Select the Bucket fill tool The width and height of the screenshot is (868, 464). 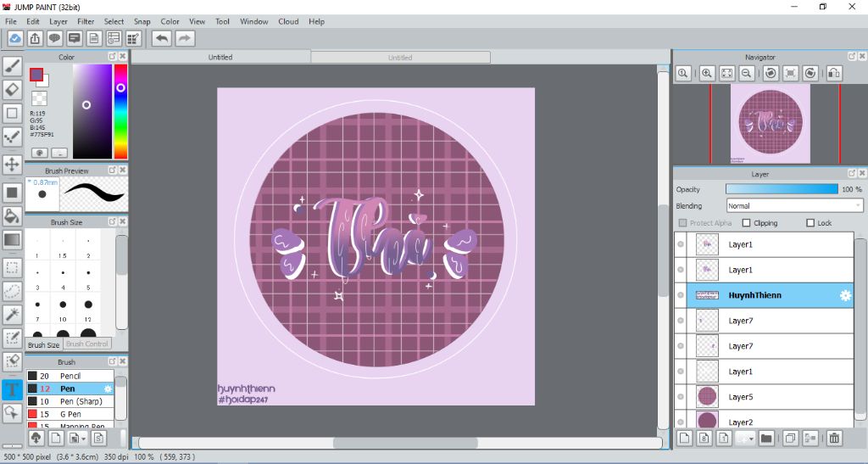point(12,216)
